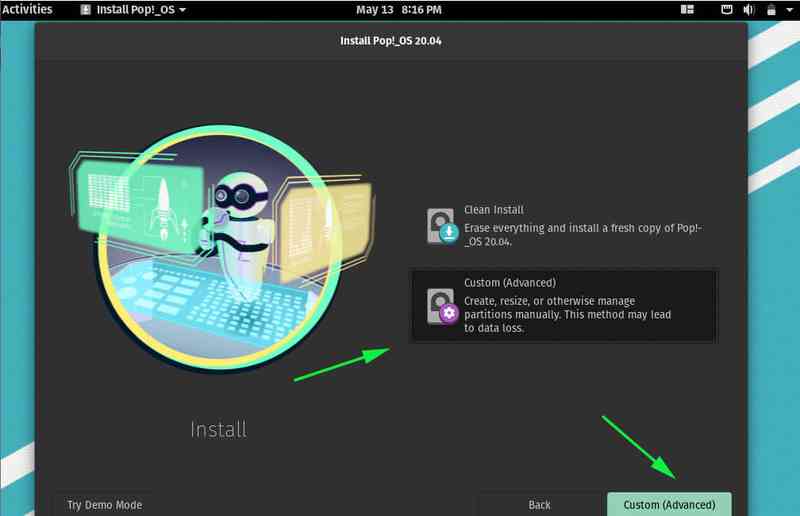
Task: Choose the Clean Install option
Action: click(x=564, y=226)
